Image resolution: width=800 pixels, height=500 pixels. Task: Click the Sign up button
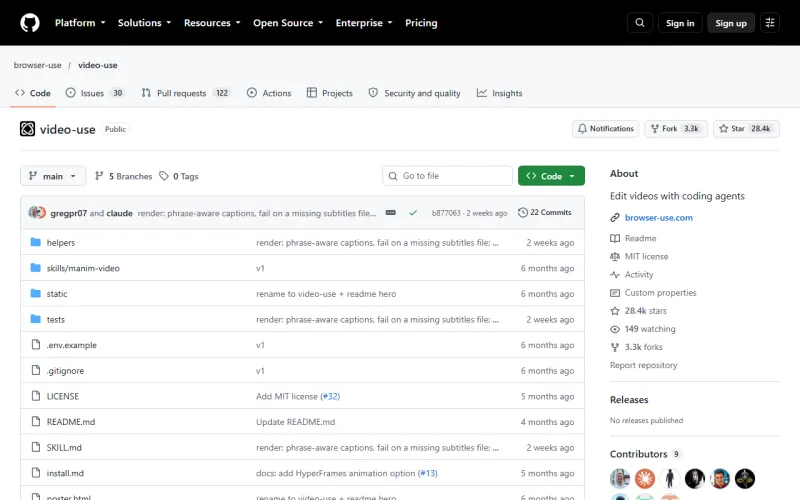click(x=731, y=23)
